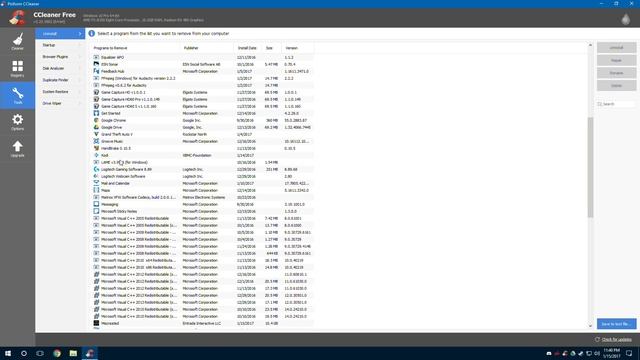
Task: Click publisher Rockstar North cell
Action: (x=195, y=134)
